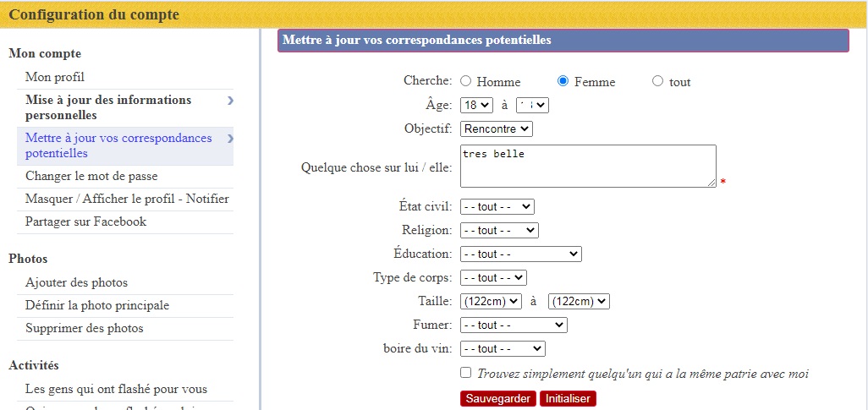Screen dimensions: 868x410
Task: Open the Type de corps dropdown
Action: (x=493, y=277)
